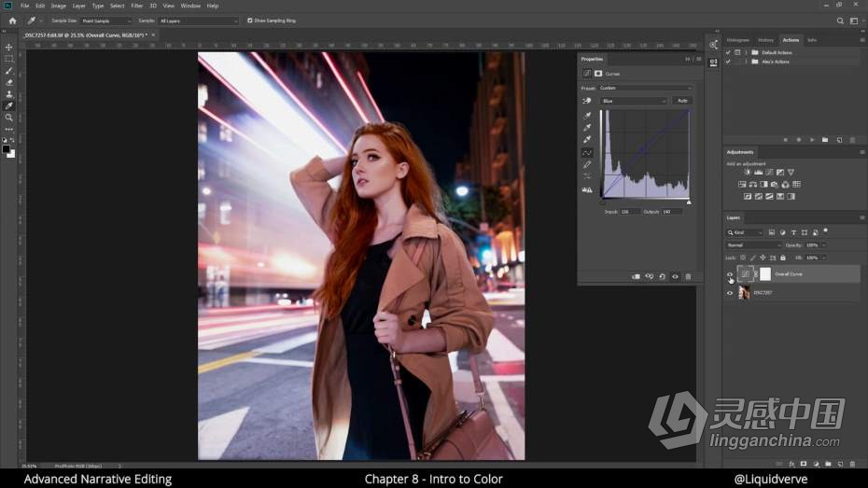The width and height of the screenshot is (868, 488).
Task: Select the Brush tool
Action: pos(8,71)
